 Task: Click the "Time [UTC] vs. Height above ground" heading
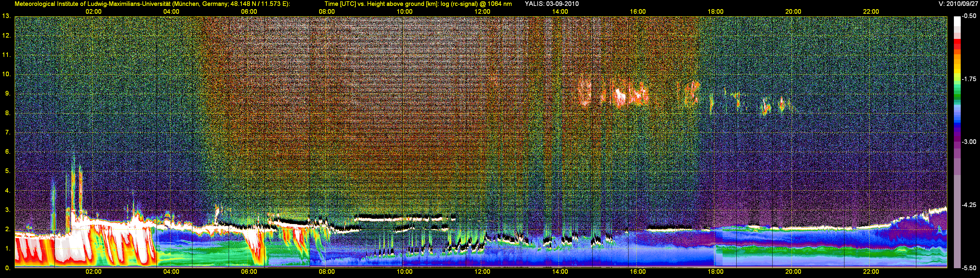[x=418, y=4]
